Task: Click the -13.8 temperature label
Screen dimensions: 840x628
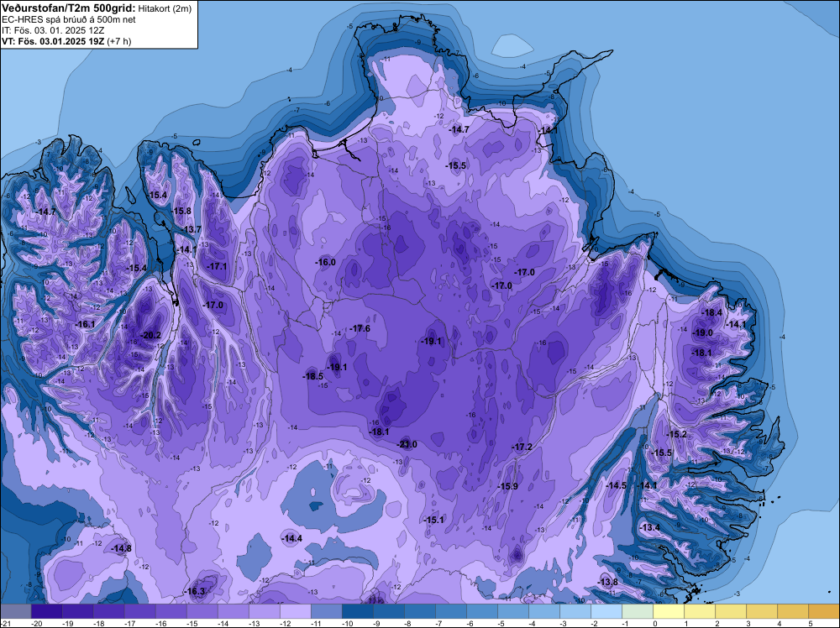Action: [x=607, y=582]
